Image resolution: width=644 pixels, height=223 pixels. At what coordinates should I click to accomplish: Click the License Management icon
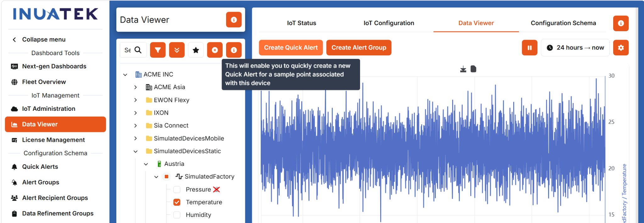(14, 140)
